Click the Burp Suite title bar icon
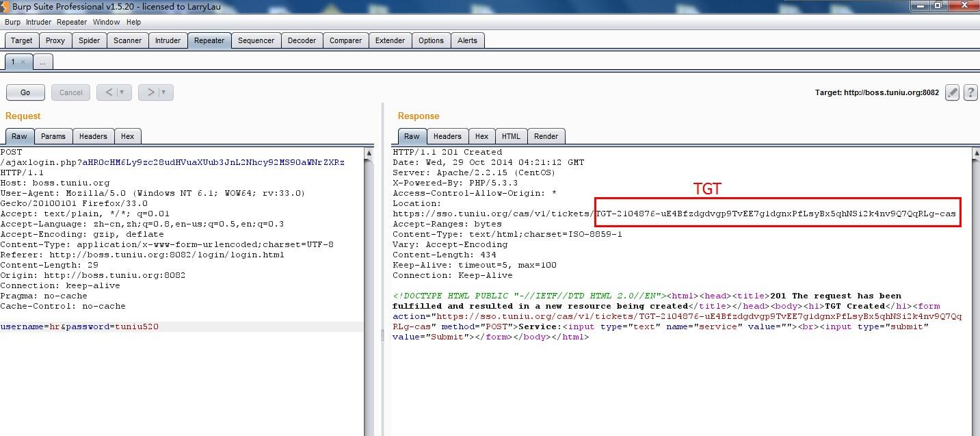 click(x=5, y=5)
